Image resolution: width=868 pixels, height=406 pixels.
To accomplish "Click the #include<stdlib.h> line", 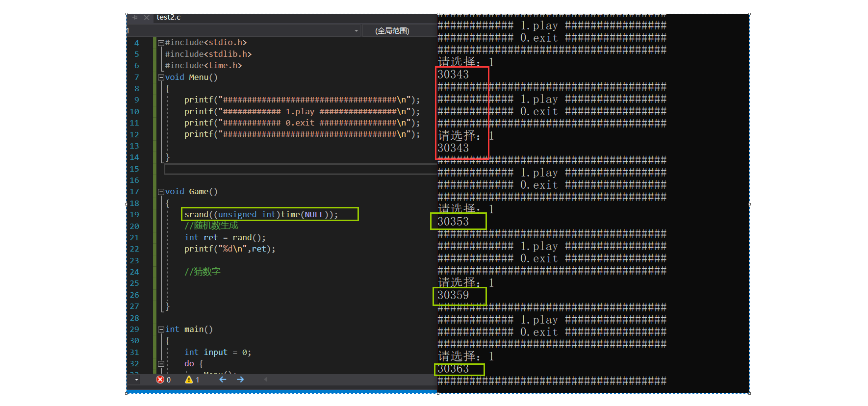I will pos(208,54).
